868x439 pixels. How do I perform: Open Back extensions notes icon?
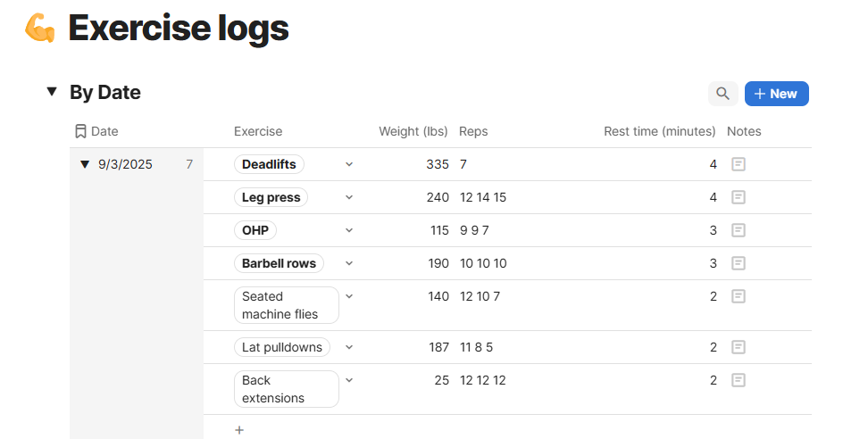(x=738, y=380)
